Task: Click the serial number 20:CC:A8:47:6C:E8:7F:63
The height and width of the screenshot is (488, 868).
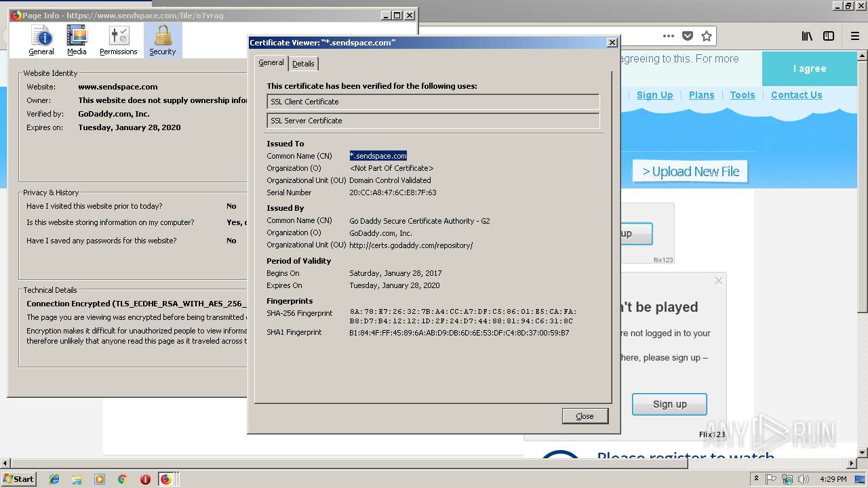Action: (393, 192)
